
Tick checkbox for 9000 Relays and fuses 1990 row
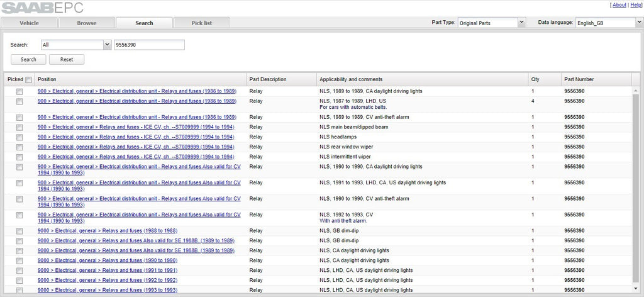[x=19, y=261]
